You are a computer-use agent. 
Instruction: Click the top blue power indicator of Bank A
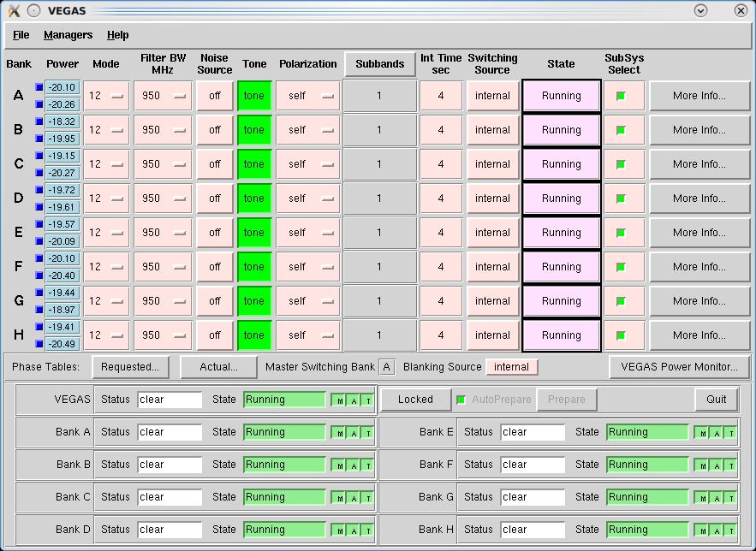tap(39, 87)
